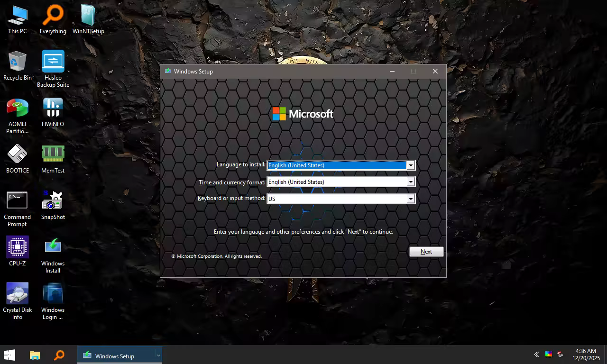Expand Keyboard or input method dropdown
The image size is (607, 364).
point(411,199)
